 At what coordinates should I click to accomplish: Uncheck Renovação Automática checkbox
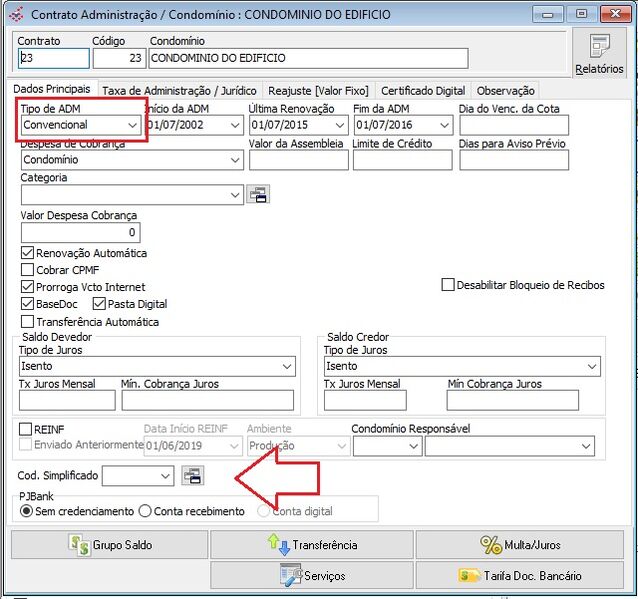[x=28, y=253]
